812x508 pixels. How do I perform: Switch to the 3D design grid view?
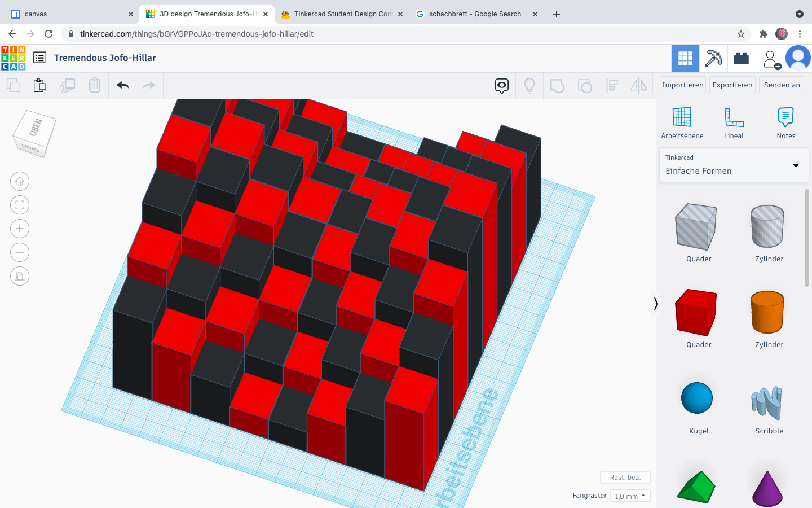tap(685, 58)
